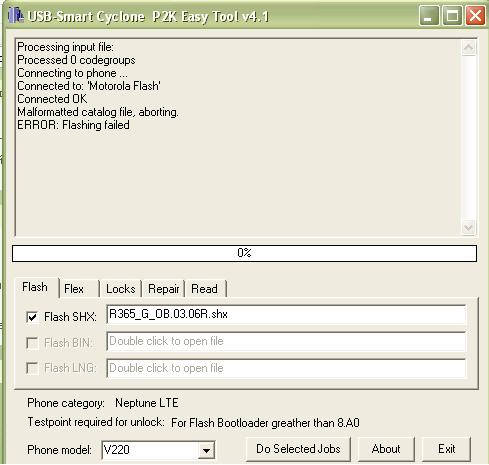The height and width of the screenshot is (465, 489).
Task: Open the Read tab
Action: (205, 289)
